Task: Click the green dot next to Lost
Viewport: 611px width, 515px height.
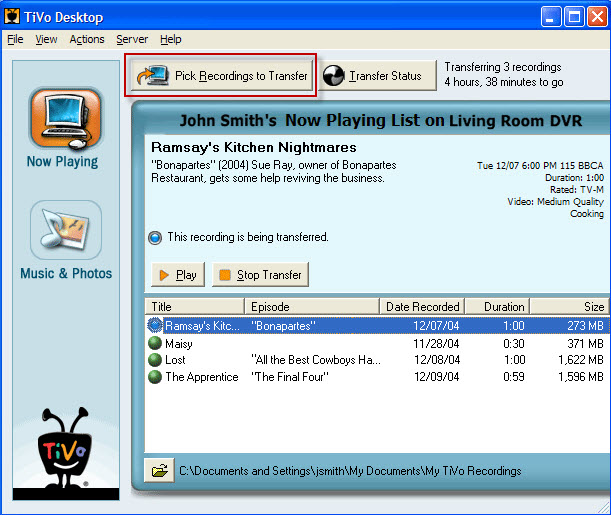Action: point(155,360)
